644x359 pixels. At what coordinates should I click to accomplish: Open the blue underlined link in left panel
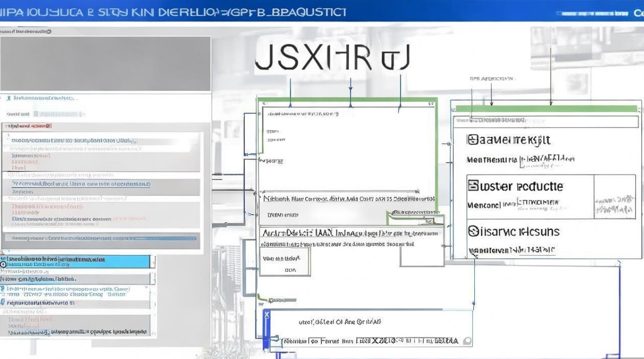pos(81,184)
